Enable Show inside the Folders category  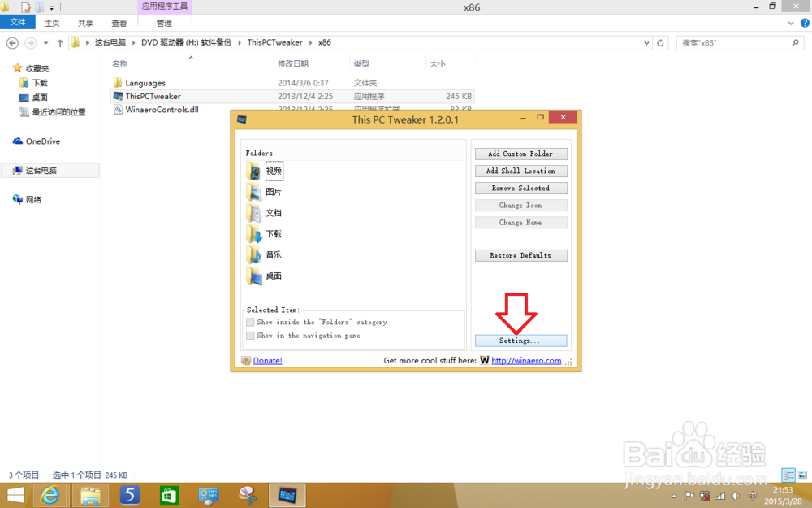click(x=251, y=322)
